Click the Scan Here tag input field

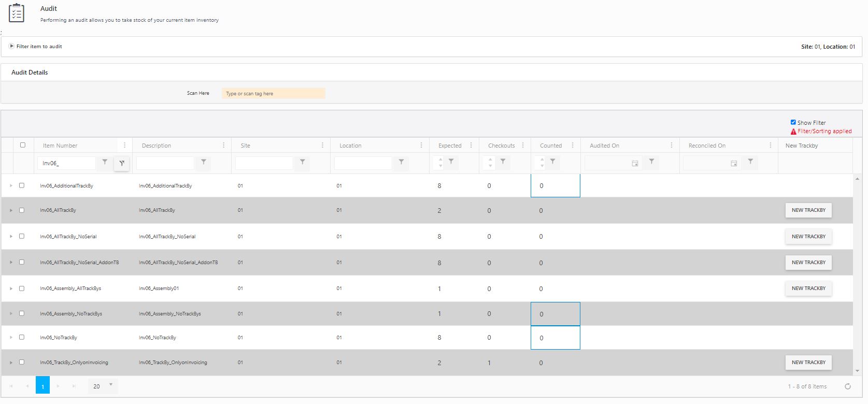click(273, 93)
